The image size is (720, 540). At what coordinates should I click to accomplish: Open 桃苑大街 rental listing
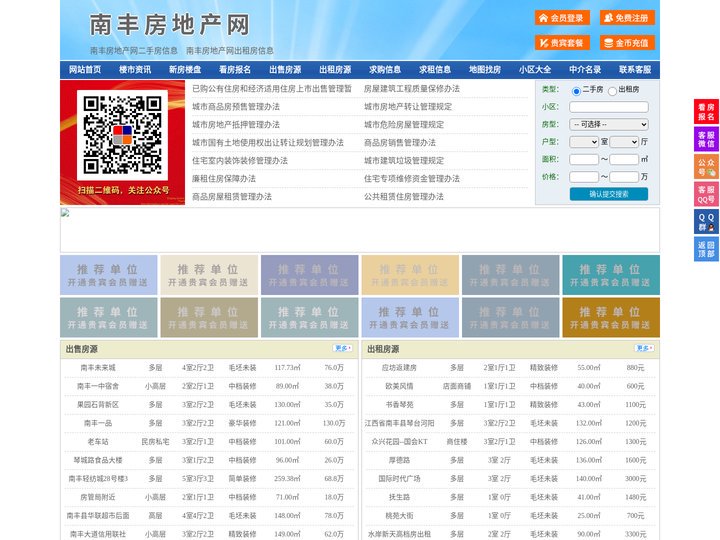tap(399, 516)
